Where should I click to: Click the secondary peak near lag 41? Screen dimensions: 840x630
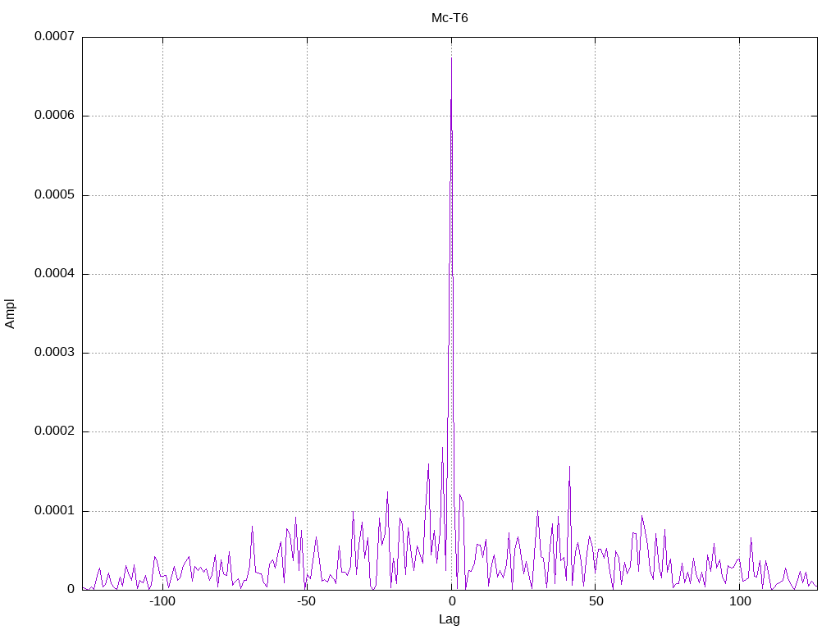click(x=569, y=467)
